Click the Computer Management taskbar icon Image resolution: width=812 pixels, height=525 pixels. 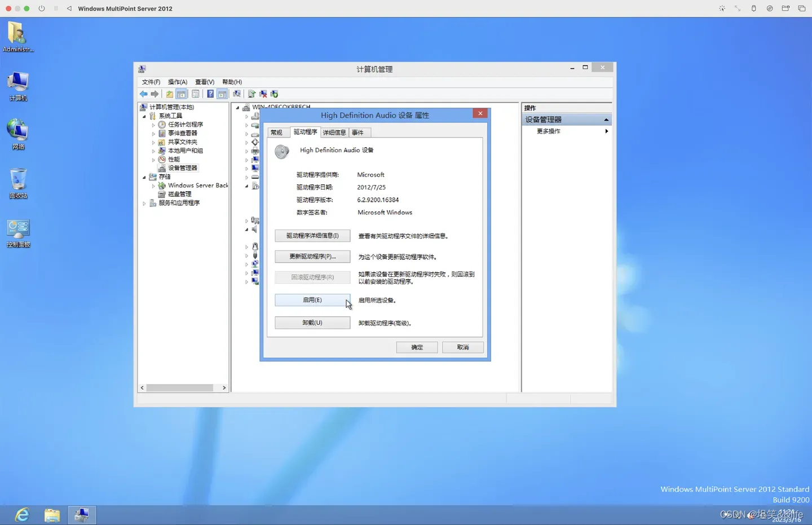tap(82, 515)
